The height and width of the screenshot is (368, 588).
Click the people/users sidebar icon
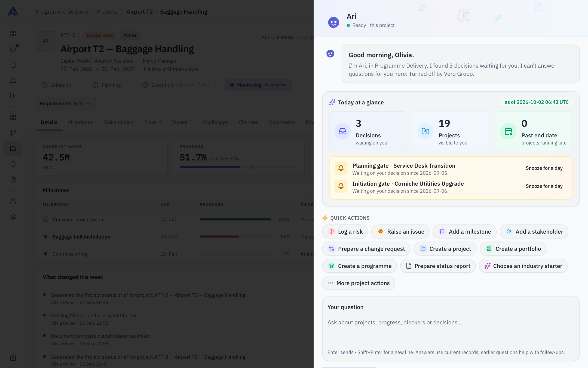[x=13, y=201]
